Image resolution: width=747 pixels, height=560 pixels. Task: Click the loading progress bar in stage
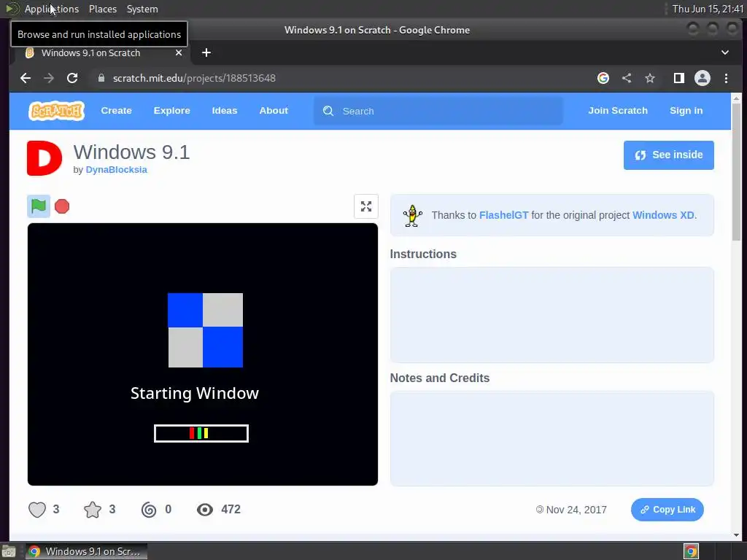click(x=201, y=433)
